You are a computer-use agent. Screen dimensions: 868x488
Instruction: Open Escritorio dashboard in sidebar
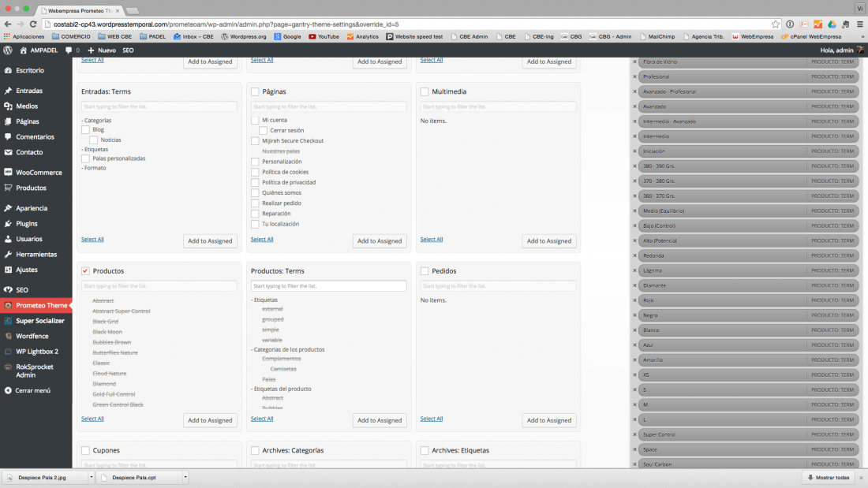(30, 71)
